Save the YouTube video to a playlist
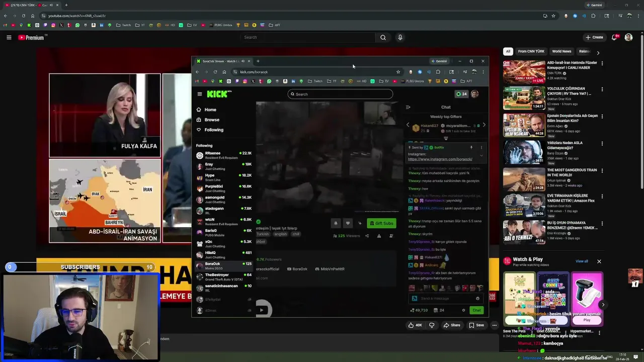The height and width of the screenshot is (362, 644). click(476, 325)
